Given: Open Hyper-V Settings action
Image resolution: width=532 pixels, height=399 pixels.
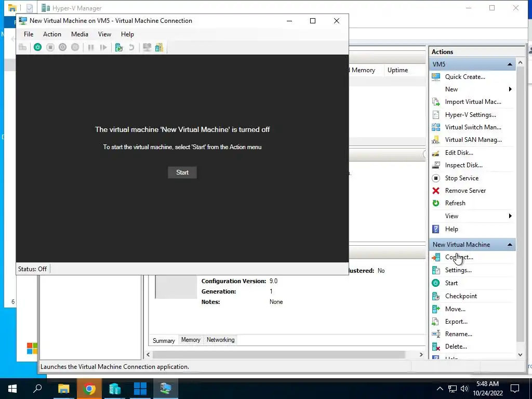Looking at the screenshot, I should tap(470, 115).
